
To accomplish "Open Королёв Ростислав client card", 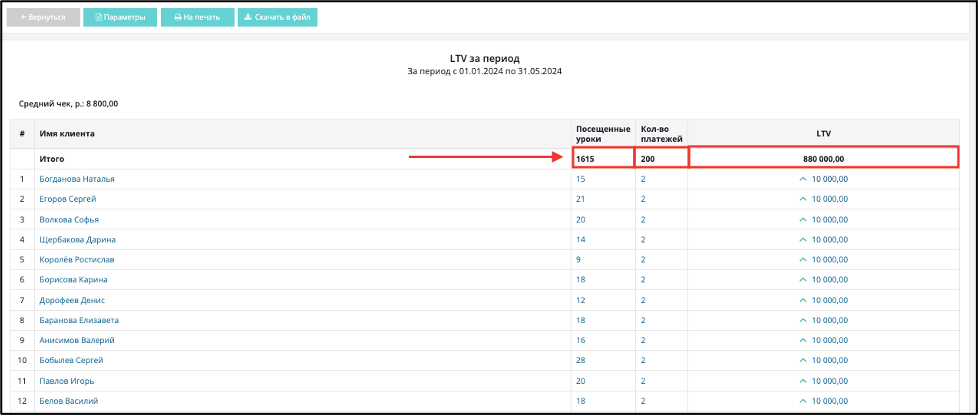I will point(77,260).
